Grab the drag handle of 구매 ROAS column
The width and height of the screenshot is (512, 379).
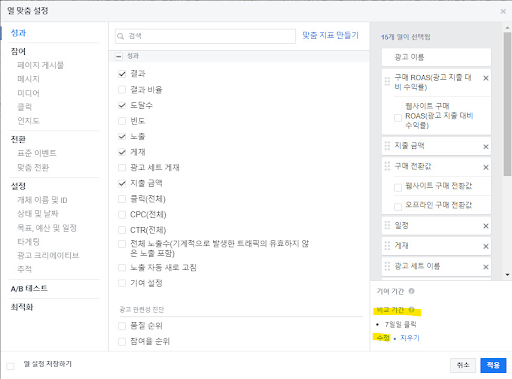click(x=387, y=81)
